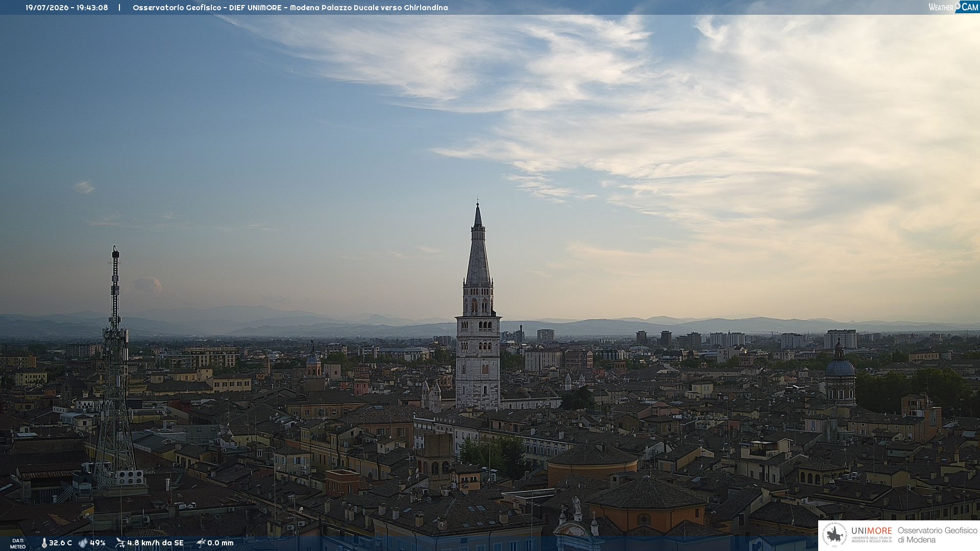
Task: Click the wind vane icon
Action: (120, 543)
